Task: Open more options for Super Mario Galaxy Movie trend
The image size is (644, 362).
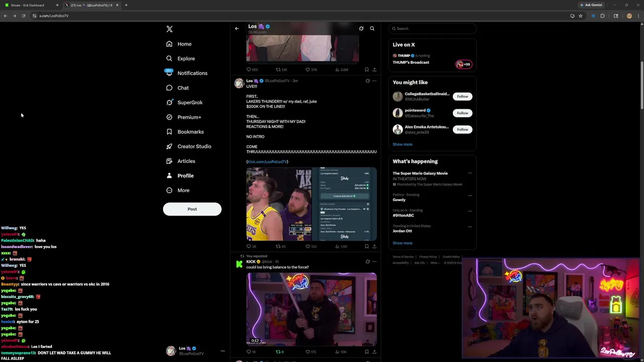Action: tap(470, 173)
